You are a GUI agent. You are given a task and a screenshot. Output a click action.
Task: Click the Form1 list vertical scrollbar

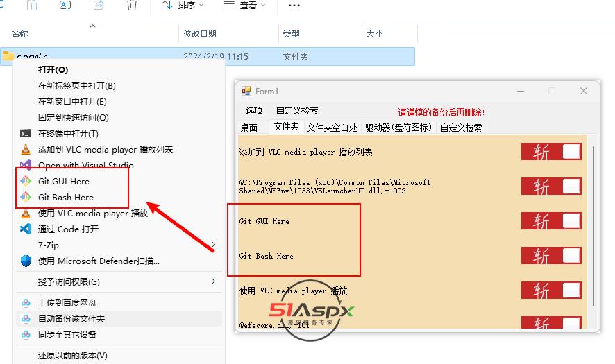[593, 227]
